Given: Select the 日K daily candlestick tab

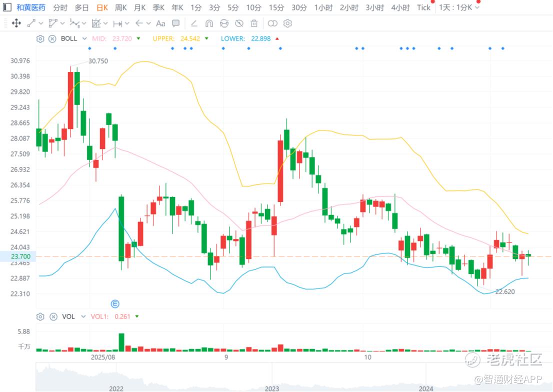Looking at the screenshot, I should [x=102, y=7].
